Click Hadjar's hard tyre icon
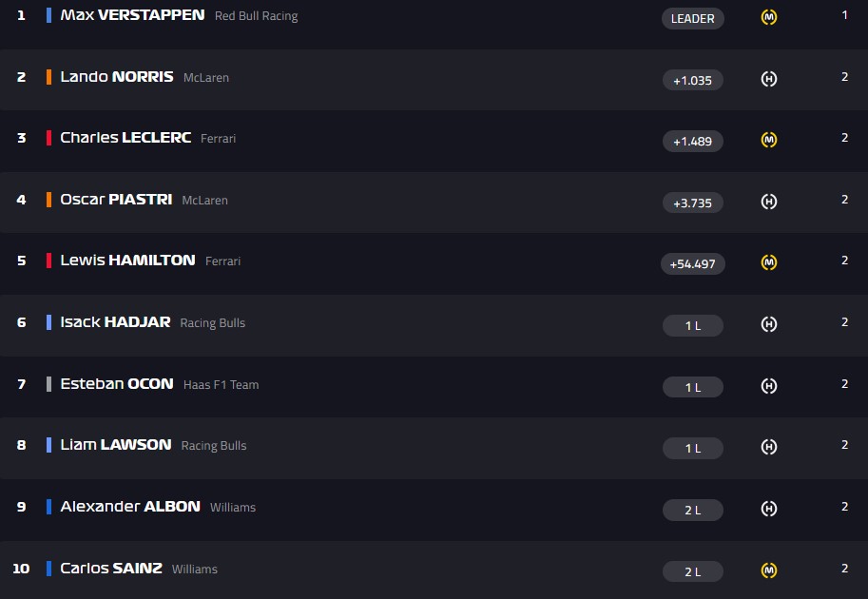868x599 pixels. pyautogui.click(x=769, y=325)
